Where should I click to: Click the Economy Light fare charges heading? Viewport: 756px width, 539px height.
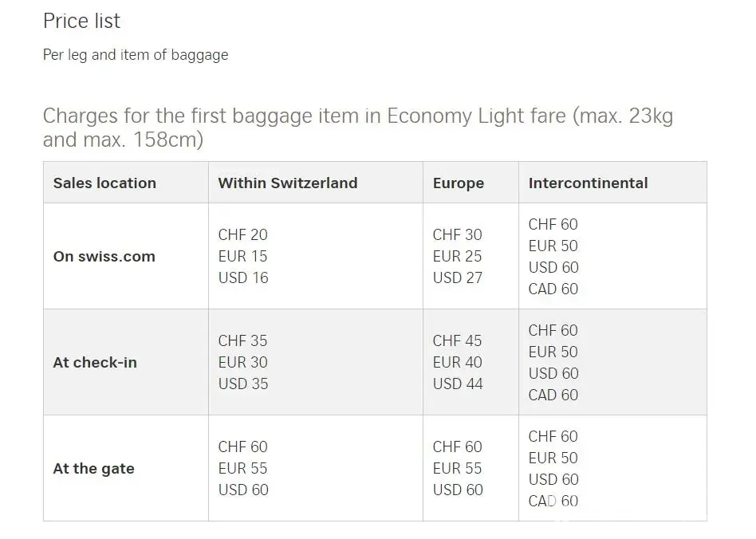pos(358,128)
